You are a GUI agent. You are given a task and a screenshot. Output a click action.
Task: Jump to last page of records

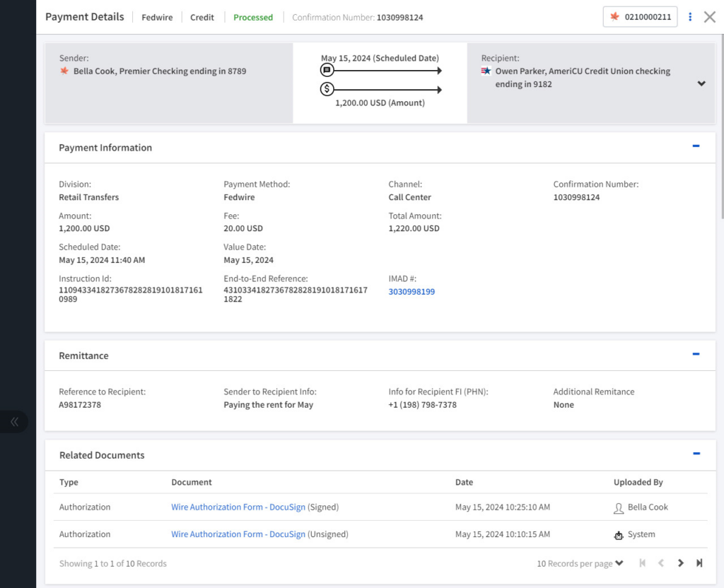pyautogui.click(x=699, y=563)
